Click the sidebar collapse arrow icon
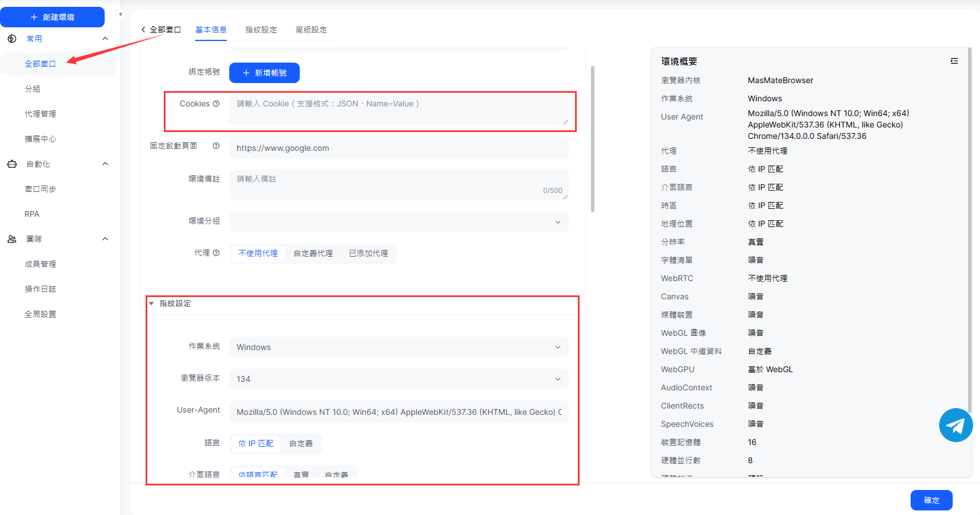Viewport: 980px width, 515px height. (x=120, y=14)
